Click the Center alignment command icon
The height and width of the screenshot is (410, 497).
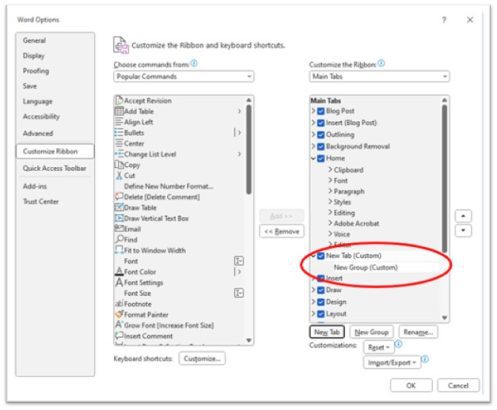[119, 143]
